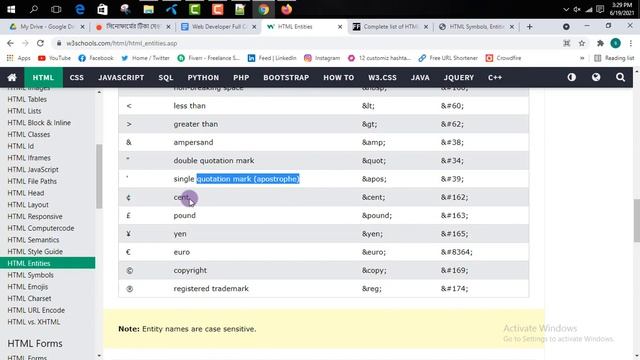
Task: Select the CSS tutorial in the navbar
Action: (x=76, y=77)
